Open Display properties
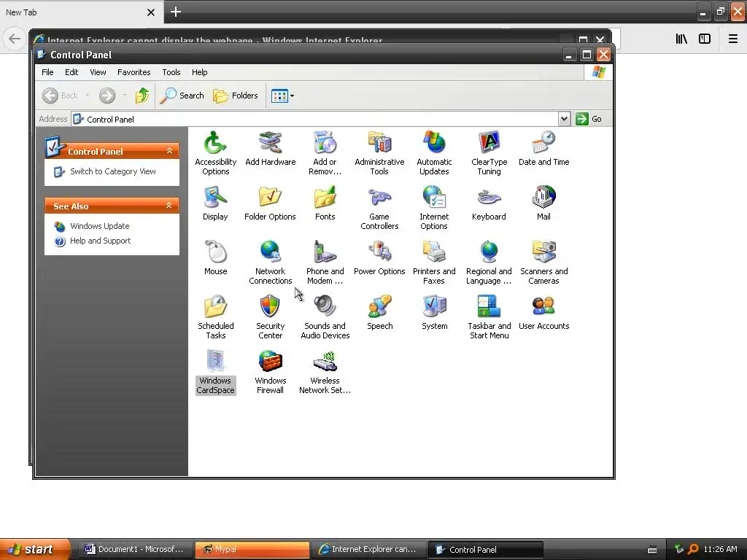The width and height of the screenshot is (747, 560). tap(215, 203)
